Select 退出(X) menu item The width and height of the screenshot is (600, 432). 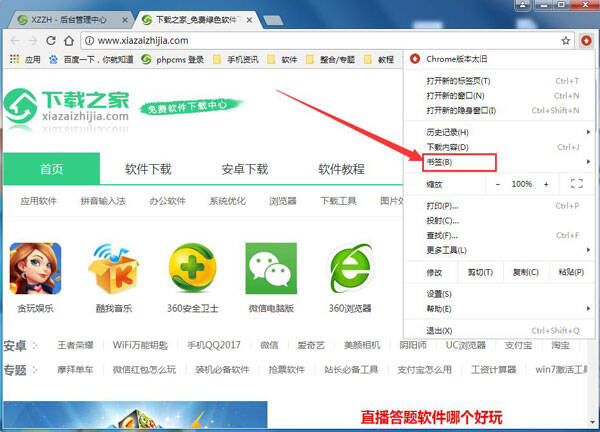pos(499,331)
